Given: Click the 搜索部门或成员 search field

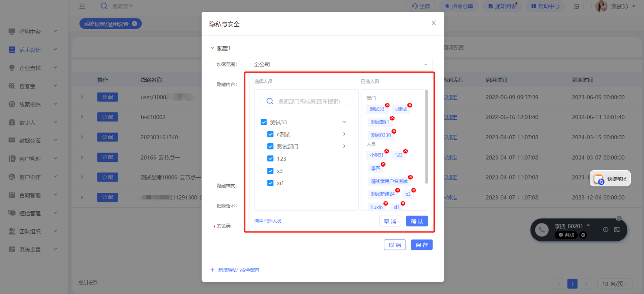Looking at the screenshot, I should point(309,101).
